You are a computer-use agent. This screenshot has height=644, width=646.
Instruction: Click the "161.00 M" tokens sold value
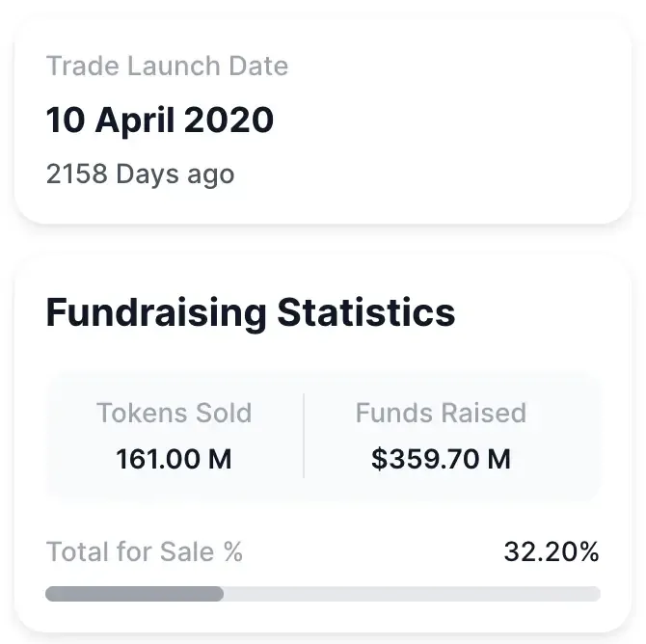click(174, 459)
